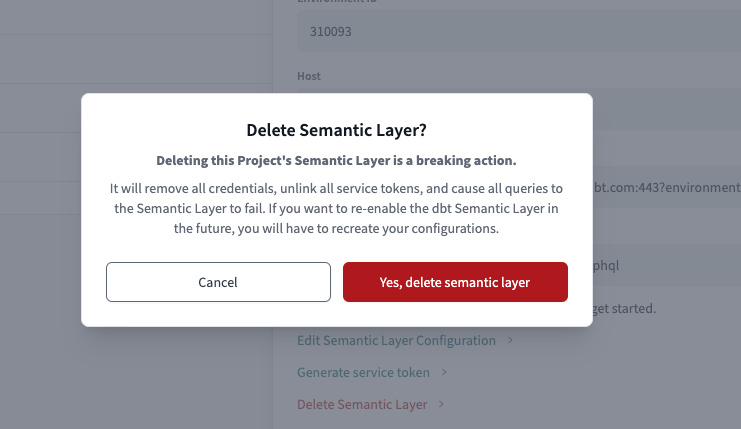Click the Host field label
This screenshot has width=741, height=429.
point(309,76)
